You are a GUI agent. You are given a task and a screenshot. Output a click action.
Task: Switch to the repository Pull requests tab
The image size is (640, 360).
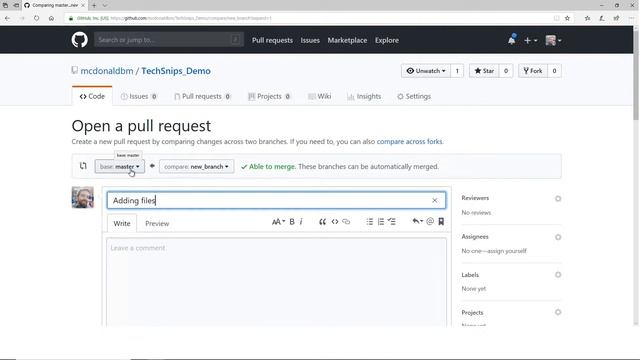(202, 96)
